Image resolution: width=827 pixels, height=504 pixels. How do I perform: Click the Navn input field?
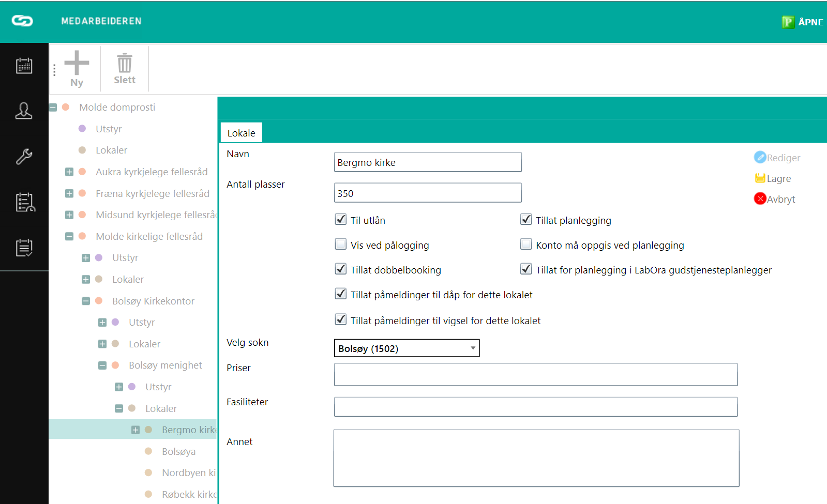(428, 162)
